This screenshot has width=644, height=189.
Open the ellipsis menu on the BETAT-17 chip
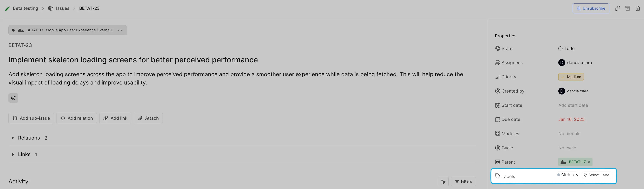pos(120,30)
